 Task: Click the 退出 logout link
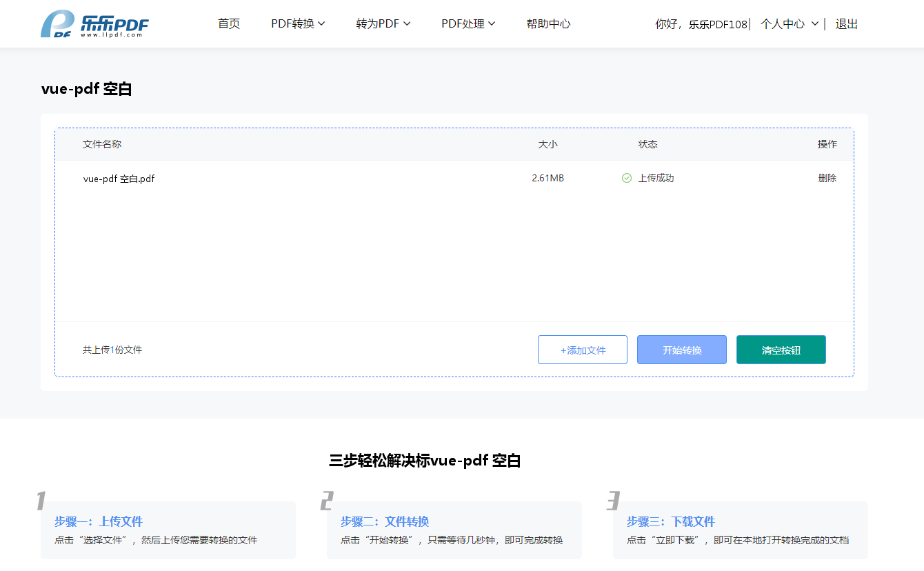[847, 23]
